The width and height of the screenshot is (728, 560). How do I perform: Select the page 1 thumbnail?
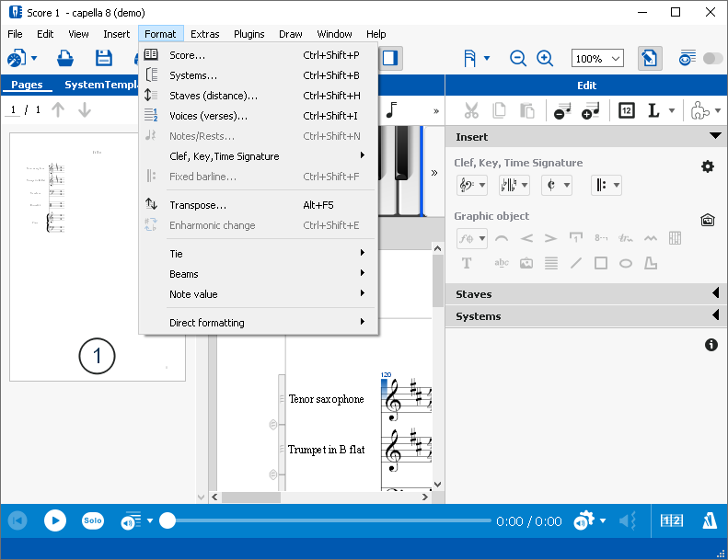point(97,257)
